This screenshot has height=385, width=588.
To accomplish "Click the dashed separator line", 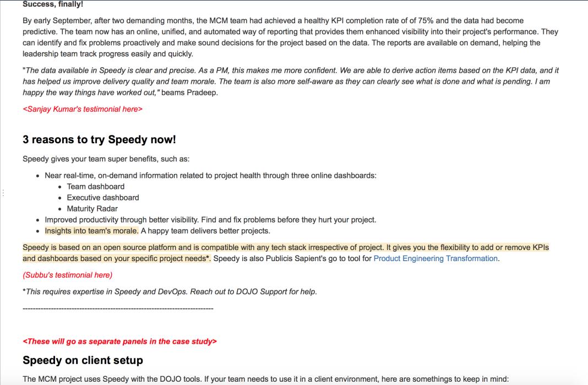I will click(118, 308).
